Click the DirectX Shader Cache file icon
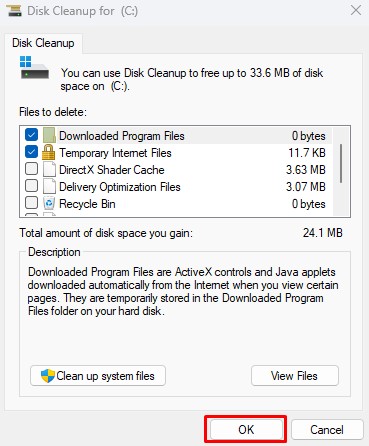The image size is (369, 446). 49,169
